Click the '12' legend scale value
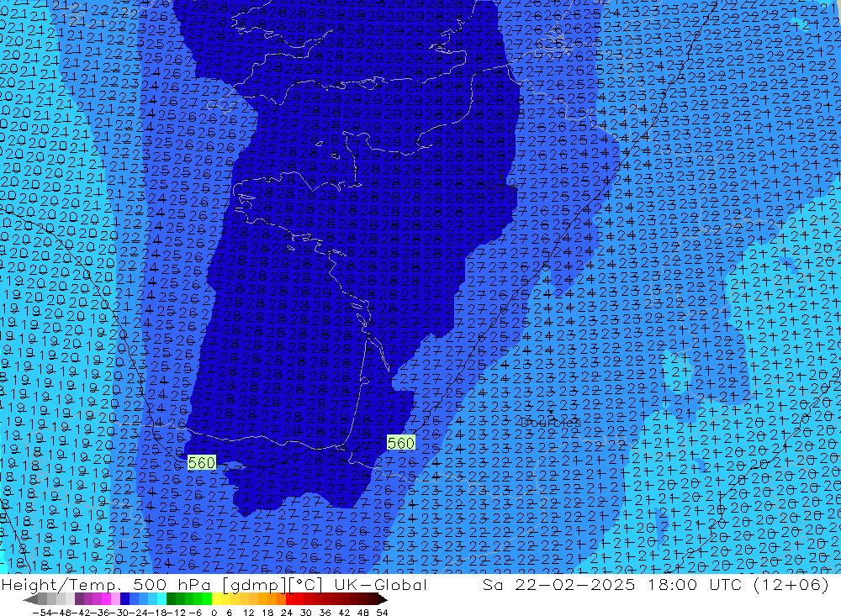Viewport: 841px width, 616px height. click(x=248, y=613)
